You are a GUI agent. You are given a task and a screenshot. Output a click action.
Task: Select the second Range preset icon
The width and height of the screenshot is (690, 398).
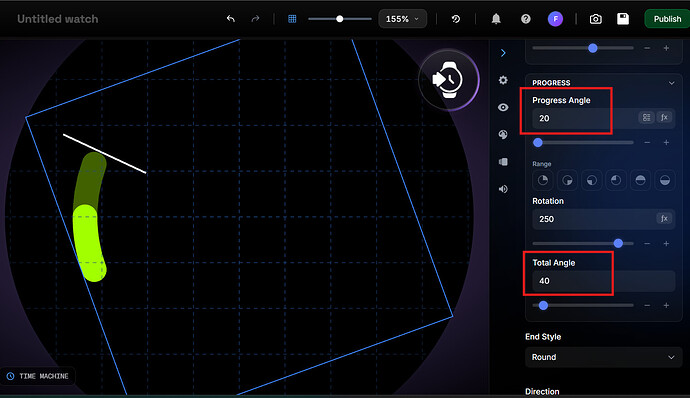click(x=567, y=181)
